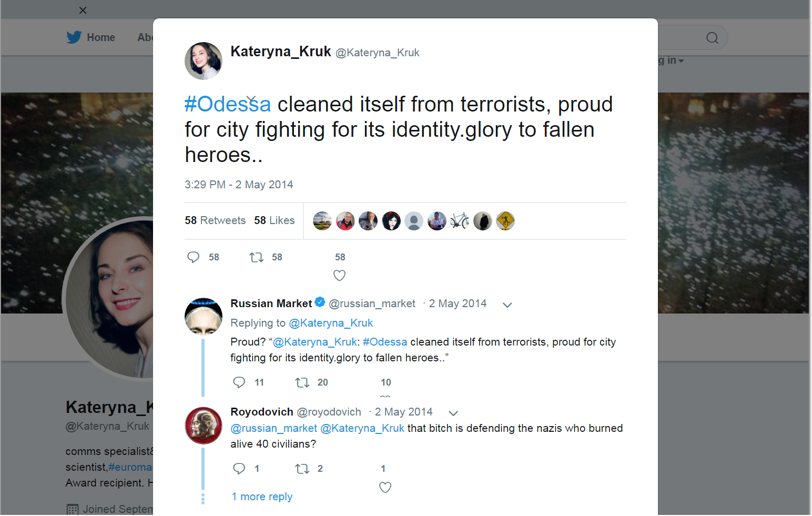
Task: Open the Russian Market tweet options chevron
Action: coord(507,305)
